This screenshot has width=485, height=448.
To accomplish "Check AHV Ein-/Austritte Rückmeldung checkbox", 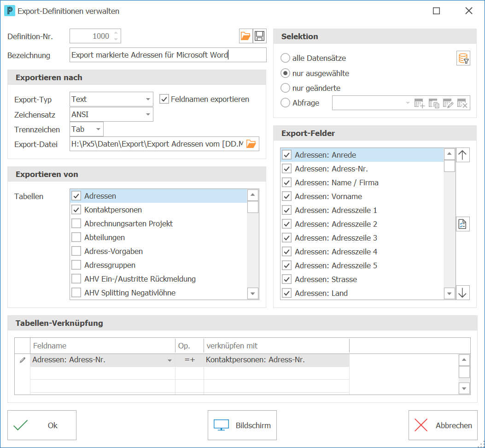I will point(76,279).
